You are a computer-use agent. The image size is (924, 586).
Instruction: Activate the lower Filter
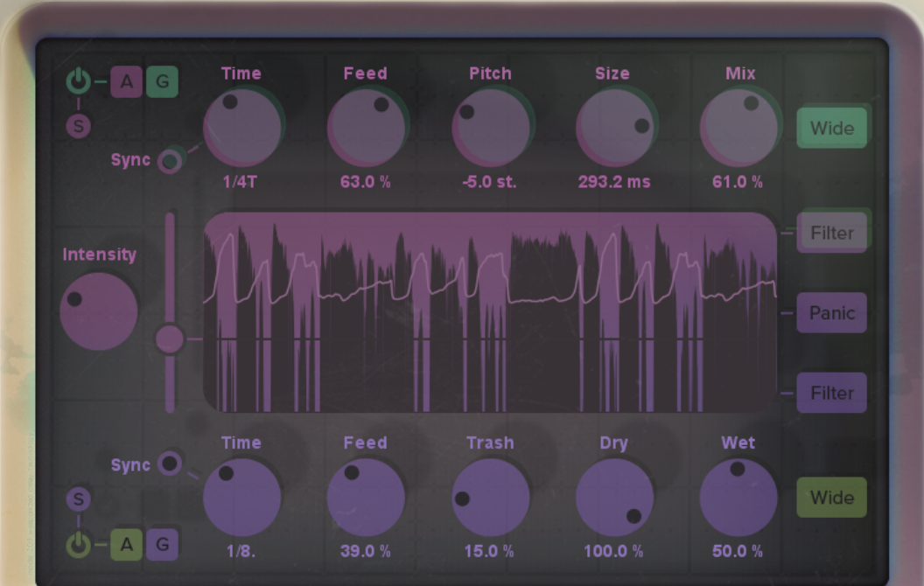tap(830, 392)
